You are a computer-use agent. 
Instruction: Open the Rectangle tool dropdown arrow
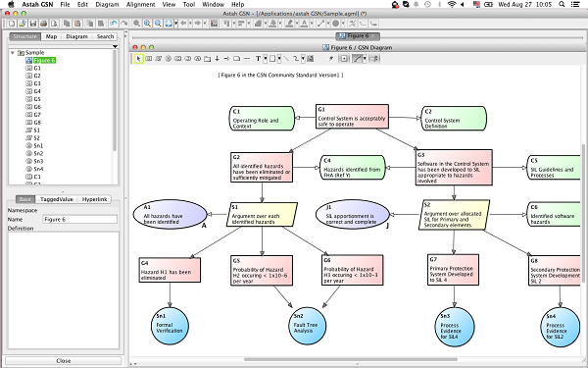[279, 59]
